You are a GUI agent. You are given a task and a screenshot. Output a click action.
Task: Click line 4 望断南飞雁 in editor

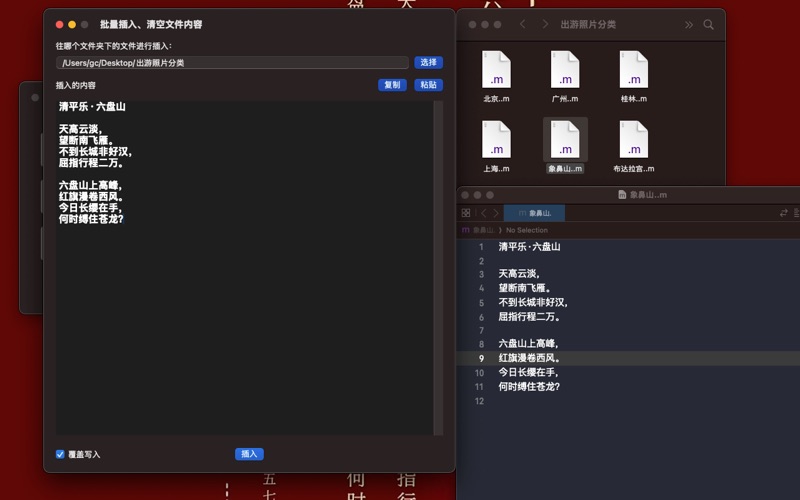524,288
